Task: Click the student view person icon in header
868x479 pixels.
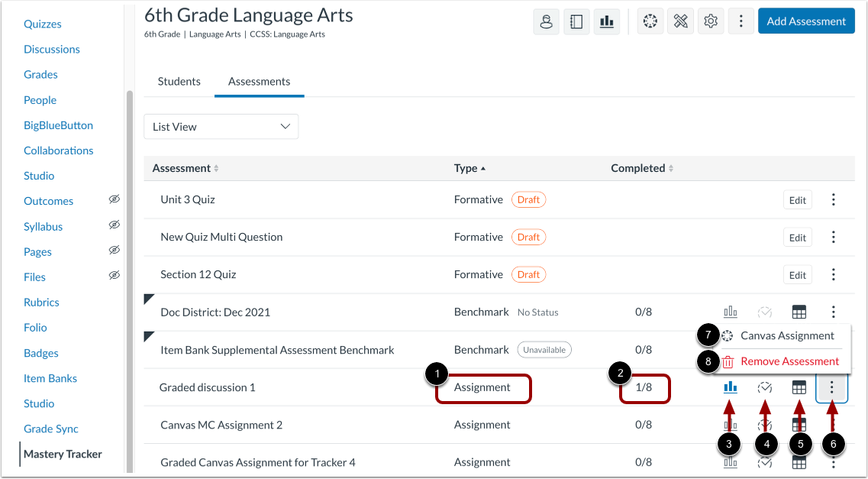Action: pyautogui.click(x=546, y=21)
